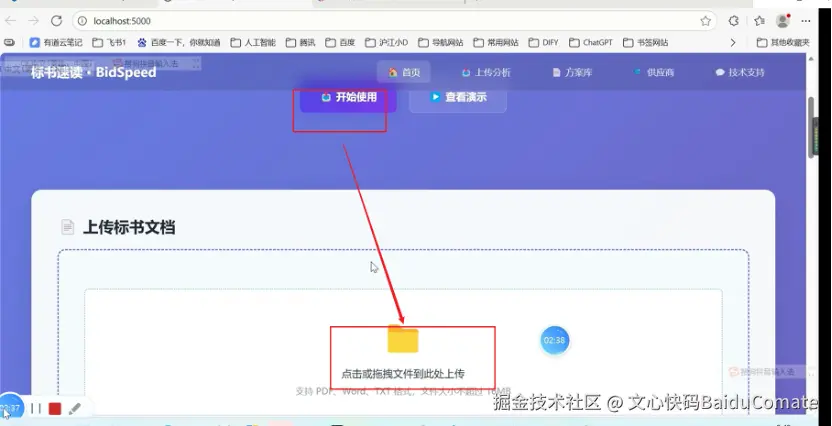Click the page vertical scrollbar thumb

click(x=811, y=127)
